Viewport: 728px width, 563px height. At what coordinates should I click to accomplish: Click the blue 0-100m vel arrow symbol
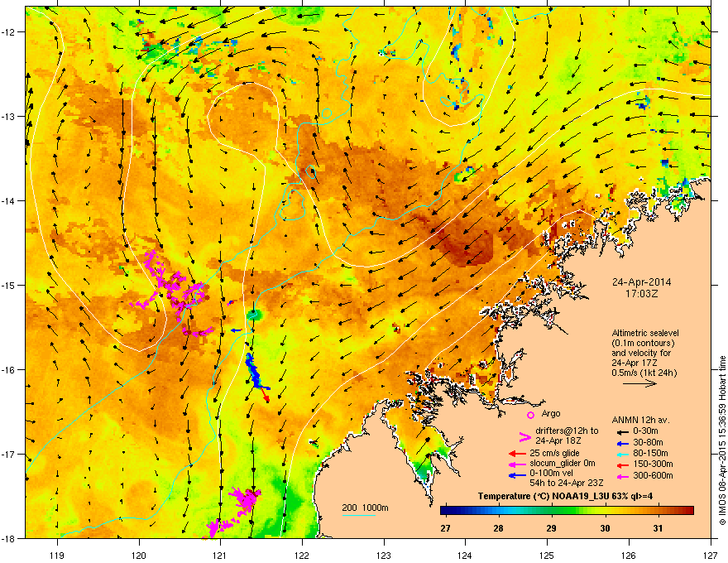click(x=517, y=474)
